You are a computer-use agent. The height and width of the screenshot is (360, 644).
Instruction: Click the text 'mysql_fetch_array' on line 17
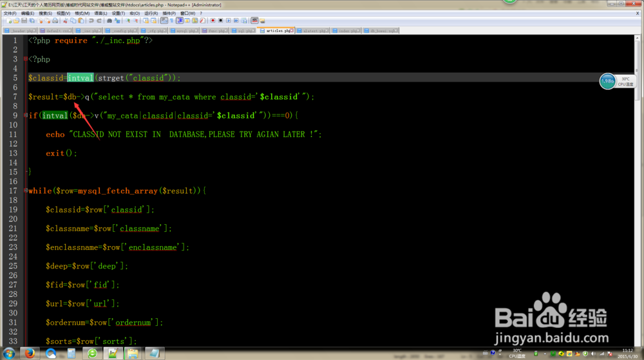[x=118, y=191]
